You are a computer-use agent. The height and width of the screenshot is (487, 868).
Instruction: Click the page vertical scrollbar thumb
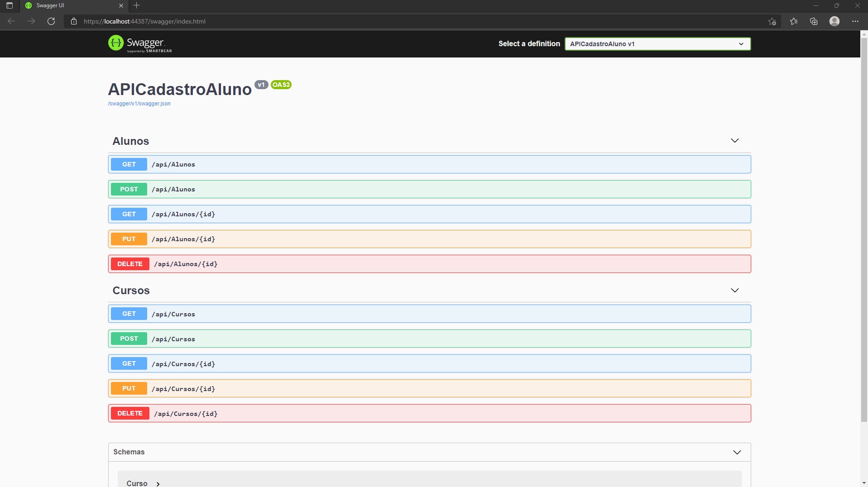tap(864, 230)
